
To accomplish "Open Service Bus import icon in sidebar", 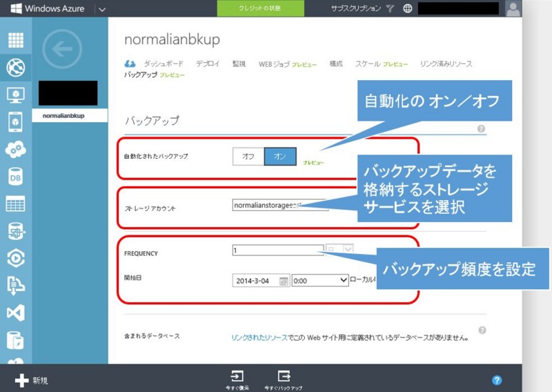I will 16,285.
